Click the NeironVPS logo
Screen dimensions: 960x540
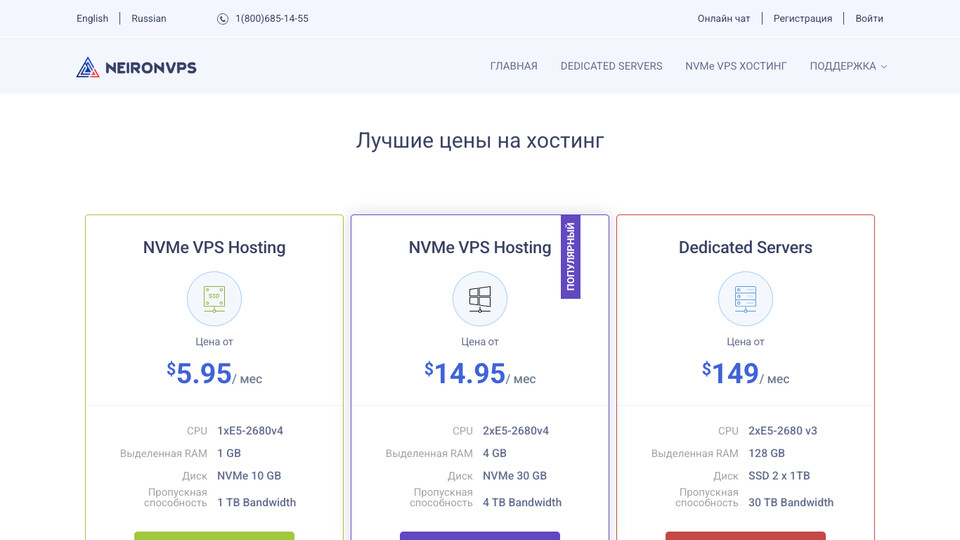tap(136, 67)
